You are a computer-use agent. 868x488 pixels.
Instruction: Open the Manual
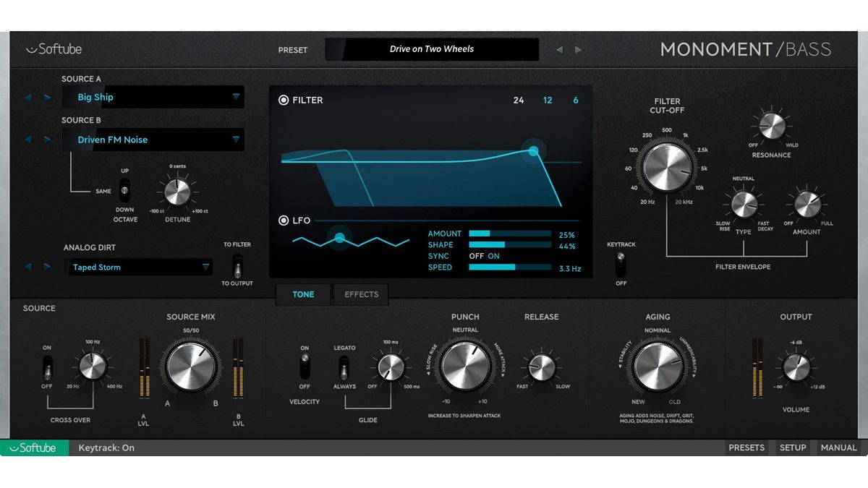(839, 448)
